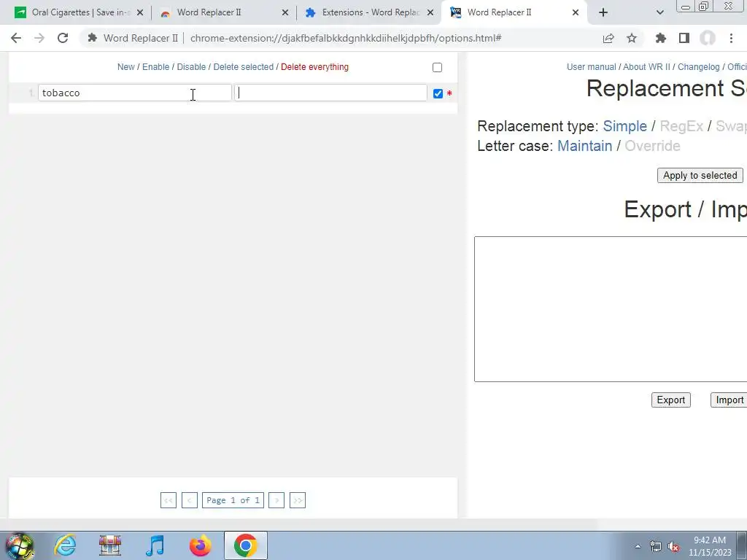Select Simple replacement type
The height and width of the screenshot is (560, 747).
point(625,126)
